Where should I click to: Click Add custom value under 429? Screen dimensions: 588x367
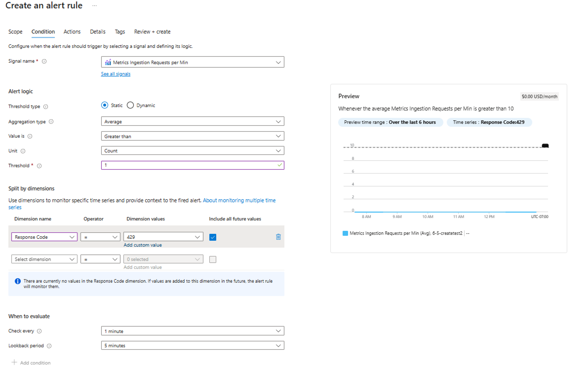click(x=143, y=245)
